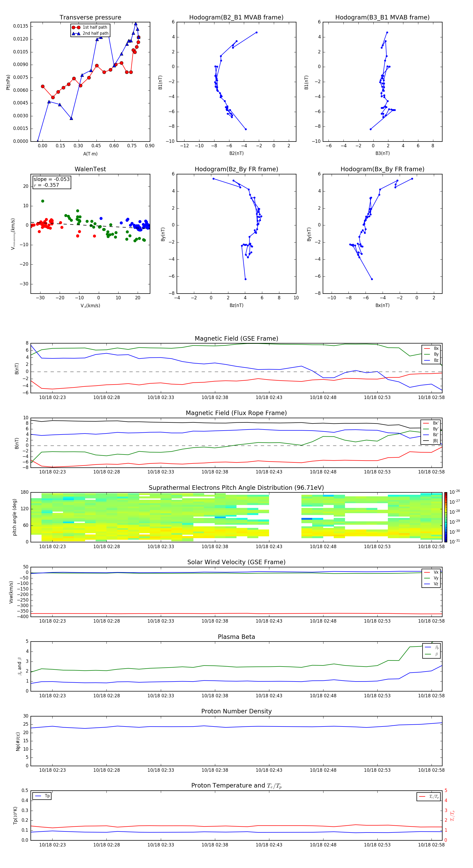This screenshot has width=473, height=868.
Task: Click the 'V_A(km/s)' x-axis label
Action: point(90,306)
